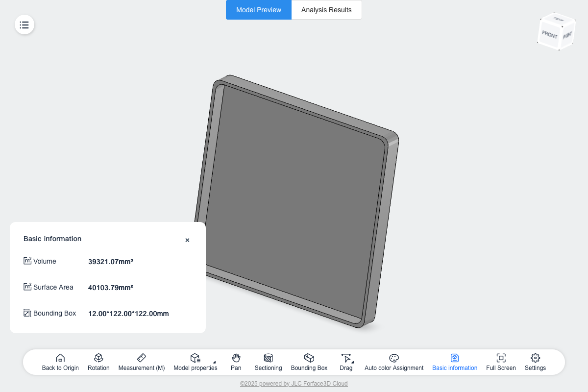Switch to the Analysis Results tab

[x=326, y=10]
